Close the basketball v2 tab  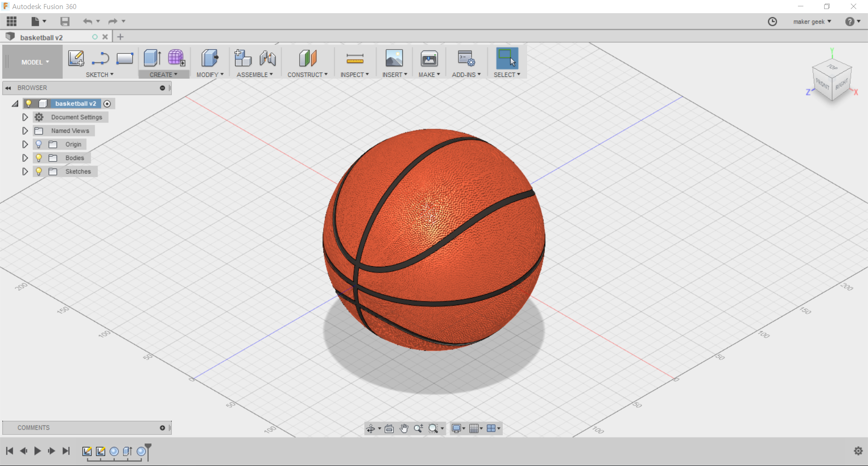click(105, 37)
